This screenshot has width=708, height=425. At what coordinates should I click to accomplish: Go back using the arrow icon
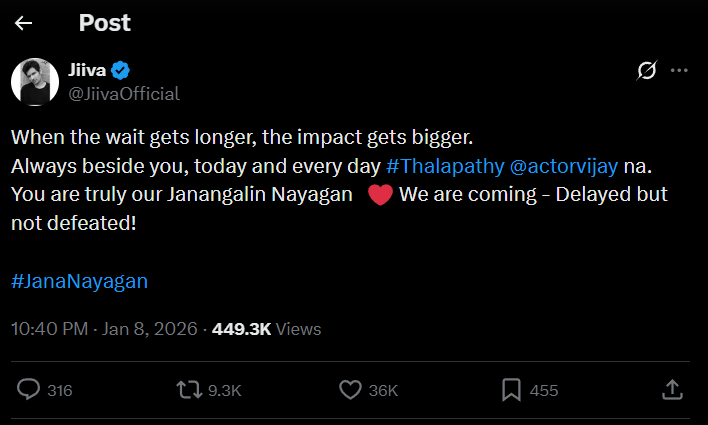[24, 22]
